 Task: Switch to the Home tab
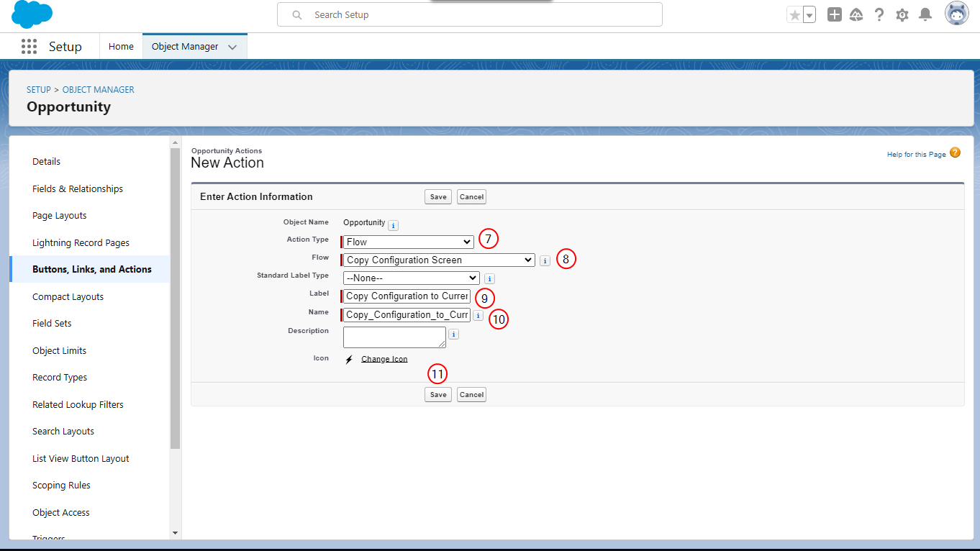pyautogui.click(x=121, y=47)
